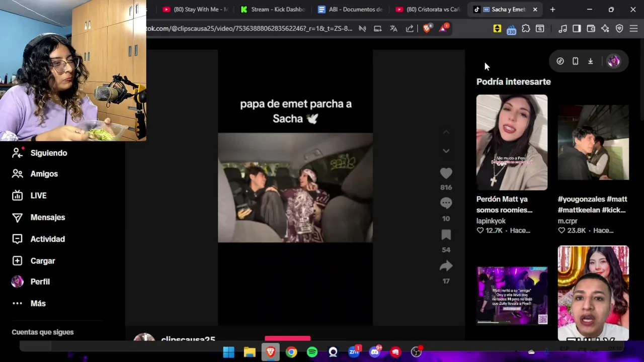Click the 'Cuentas que sigues' label

point(43,332)
